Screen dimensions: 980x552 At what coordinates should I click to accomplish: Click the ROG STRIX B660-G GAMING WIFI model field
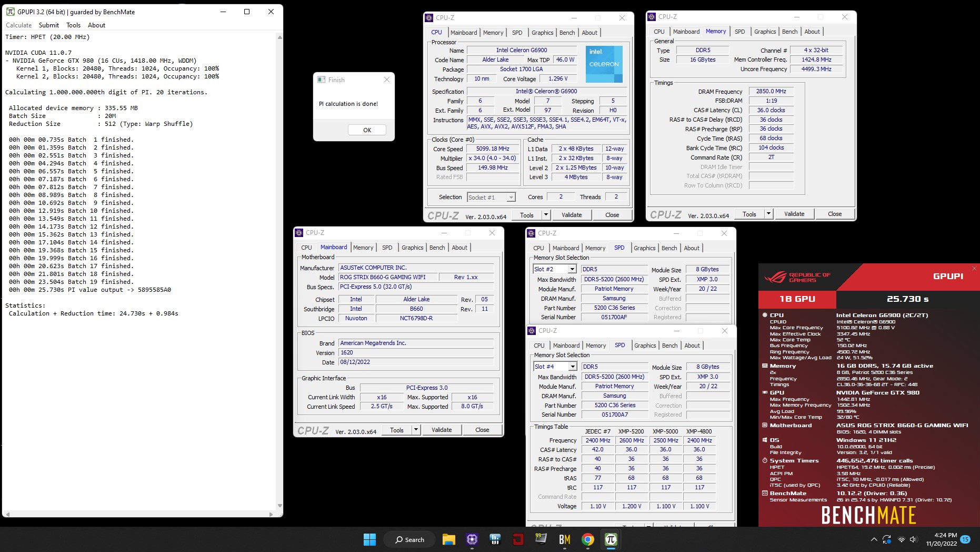pos(388,277)
